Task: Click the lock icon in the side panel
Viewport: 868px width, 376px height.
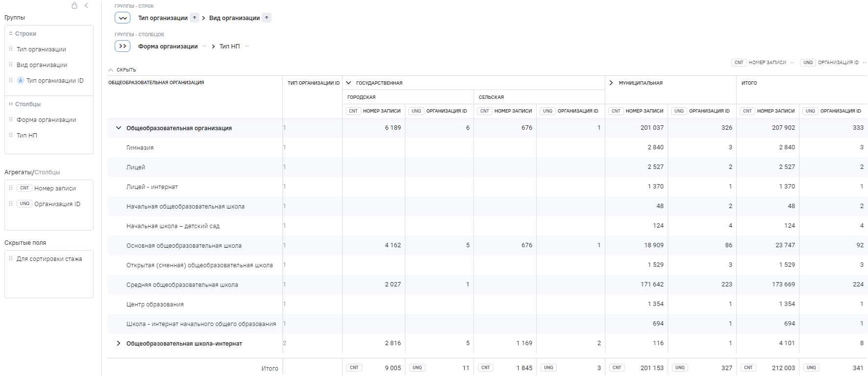Action: pyautogui.click(x=74, y=5)
